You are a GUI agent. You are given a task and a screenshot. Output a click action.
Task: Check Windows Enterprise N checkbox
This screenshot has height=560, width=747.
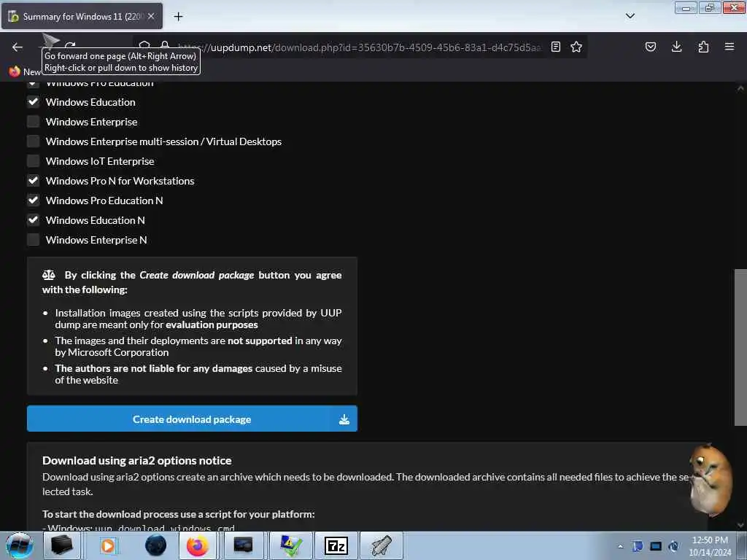click(33, 239)
